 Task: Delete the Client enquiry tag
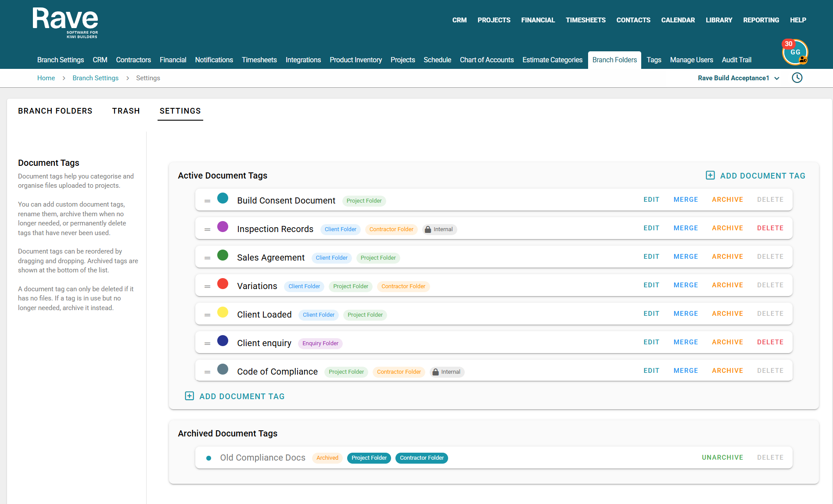[770, 342]
